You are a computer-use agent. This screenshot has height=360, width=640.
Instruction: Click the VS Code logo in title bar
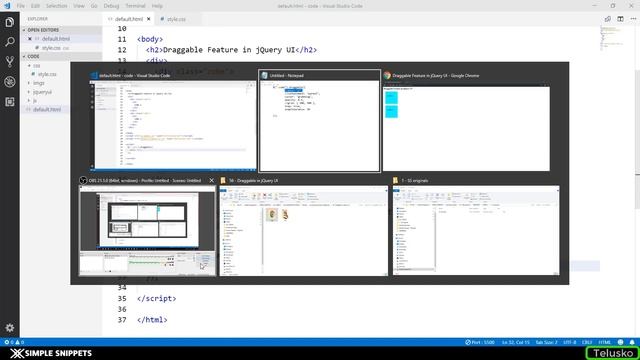(x=7, y=6)
